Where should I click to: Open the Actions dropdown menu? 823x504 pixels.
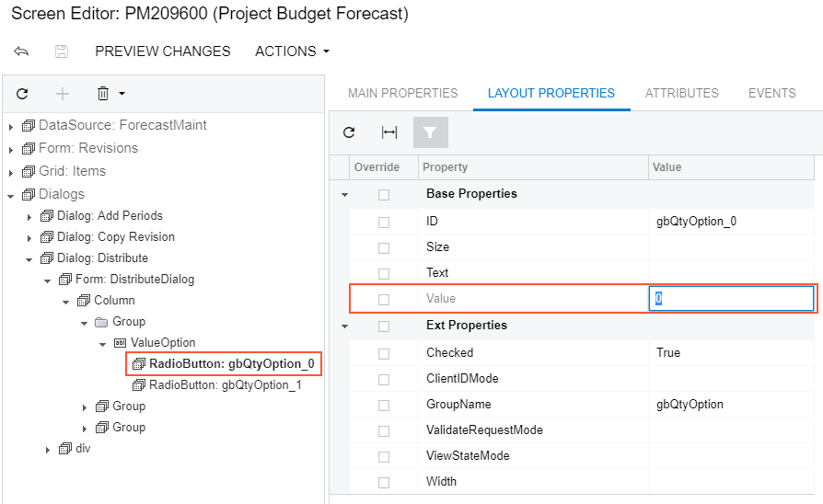[292, 52]
